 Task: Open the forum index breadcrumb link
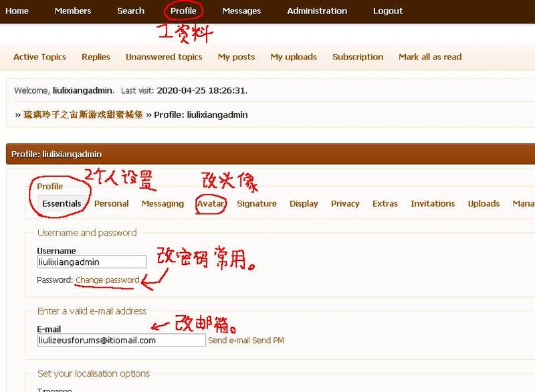coord(83,114)
